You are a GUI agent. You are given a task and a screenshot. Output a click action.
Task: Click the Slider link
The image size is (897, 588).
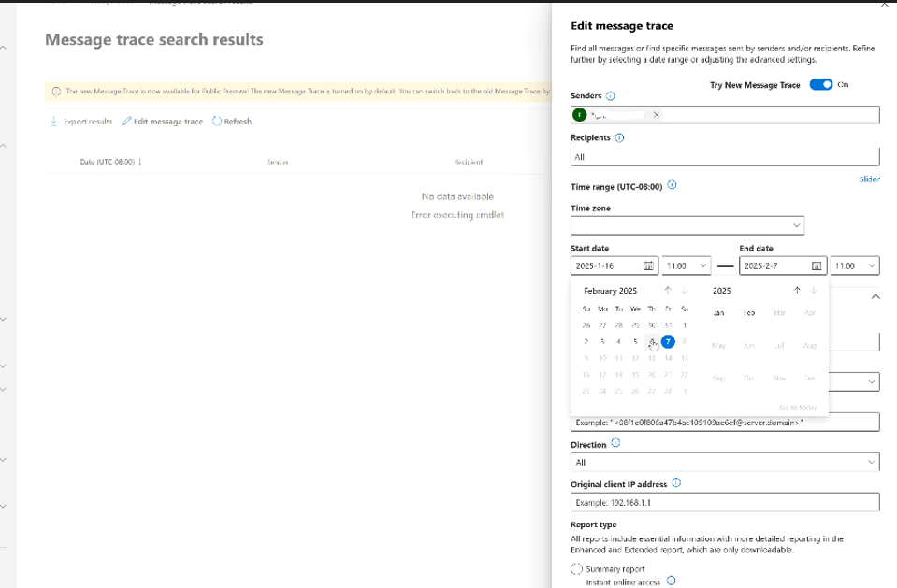tap(870, 179)
